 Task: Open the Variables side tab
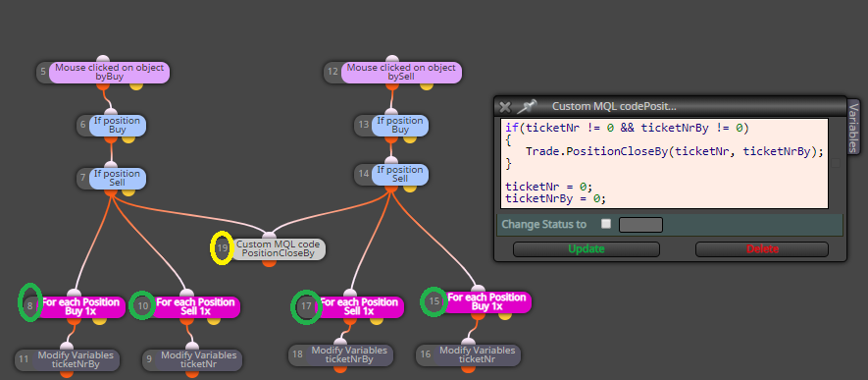(853, 127)
